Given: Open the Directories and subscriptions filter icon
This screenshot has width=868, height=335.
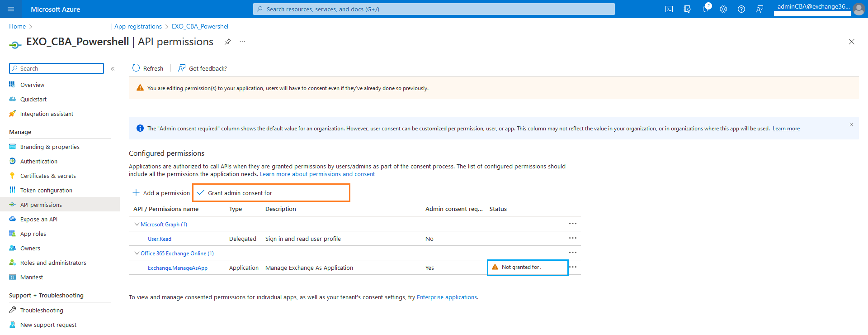Looking at the screenshot, I should [687, 9].
